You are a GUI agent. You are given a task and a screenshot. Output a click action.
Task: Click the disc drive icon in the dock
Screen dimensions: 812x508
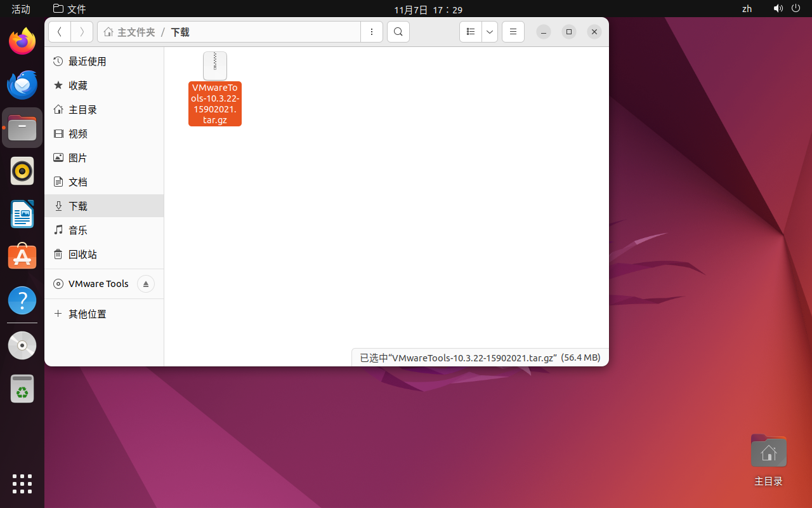[22, 346]
